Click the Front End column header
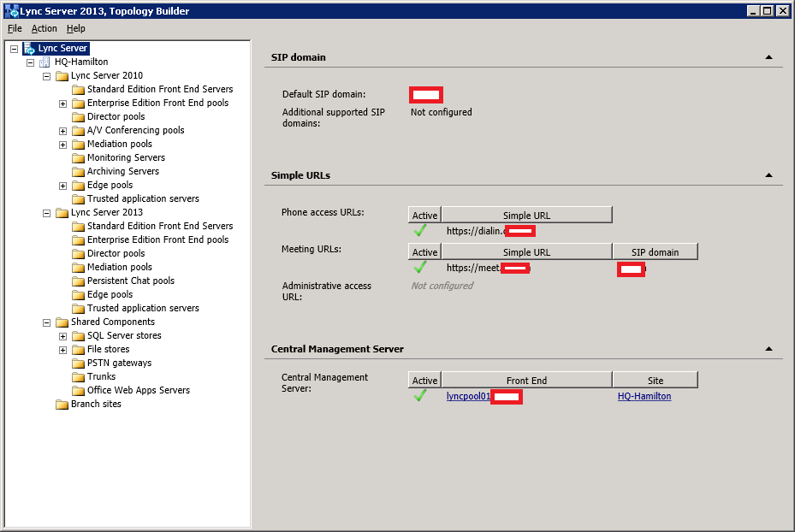 (527, 380)
